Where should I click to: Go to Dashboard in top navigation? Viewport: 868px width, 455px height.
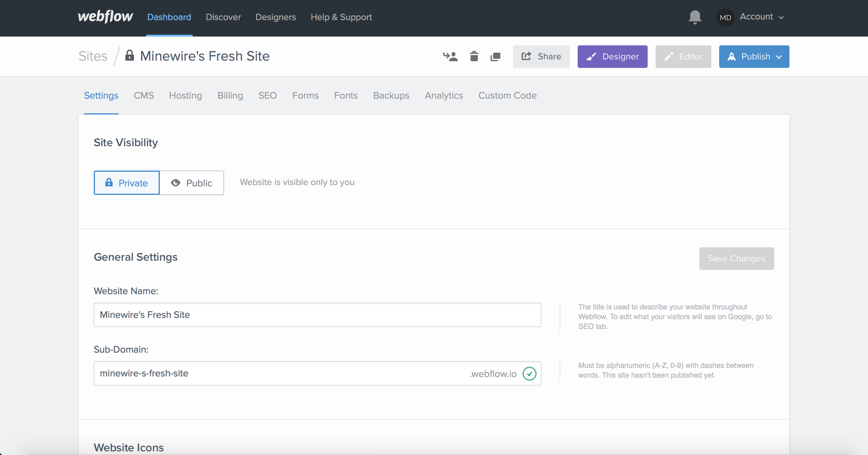[x=169, y=17]
